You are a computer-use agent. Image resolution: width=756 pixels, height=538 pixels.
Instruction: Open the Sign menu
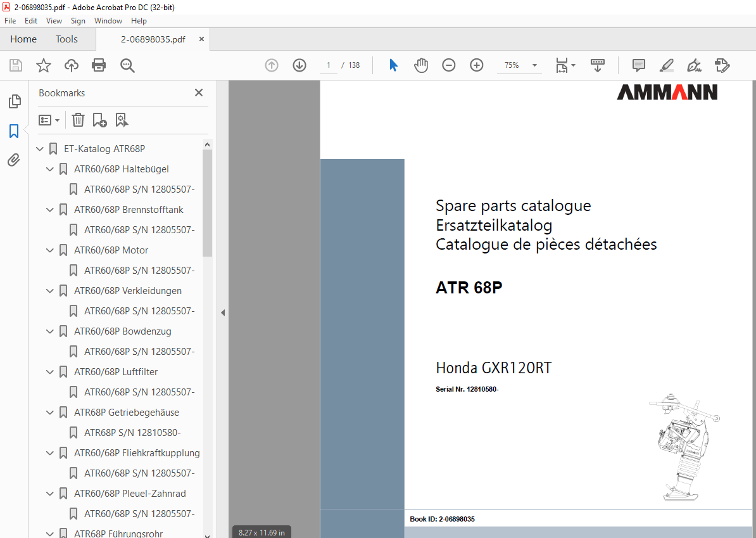coord(78,21)
